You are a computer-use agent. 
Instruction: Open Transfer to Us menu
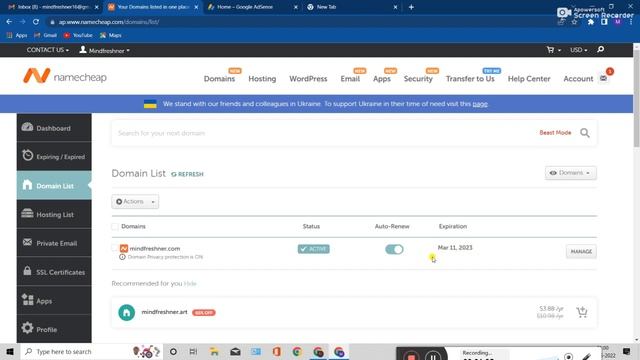pyautogui.click(x=470, y=79)
